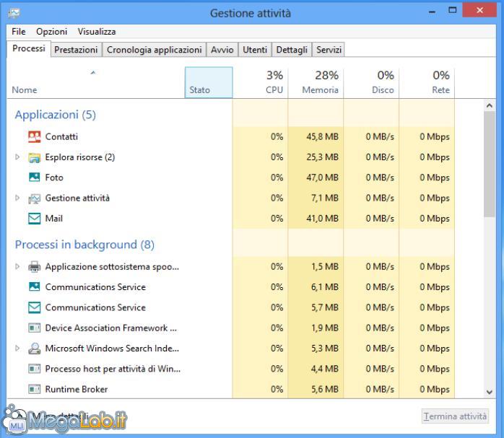Select the Mail process name
The width and height of the screenshot is (504, 438).
53,219
